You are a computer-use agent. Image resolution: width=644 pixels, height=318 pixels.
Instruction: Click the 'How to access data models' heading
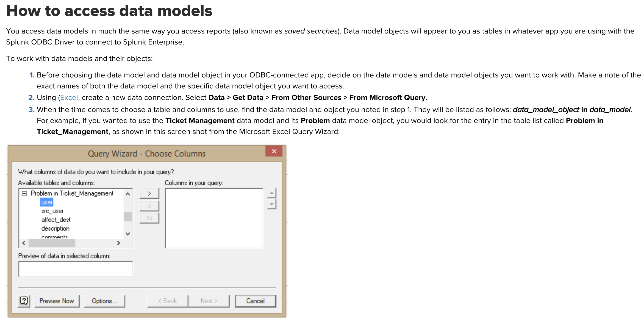109,11
